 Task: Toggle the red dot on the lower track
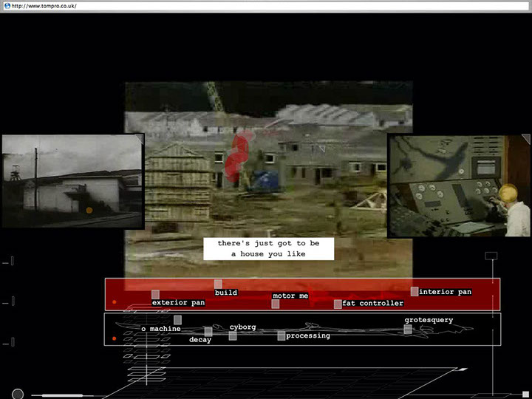coord(114,339)
